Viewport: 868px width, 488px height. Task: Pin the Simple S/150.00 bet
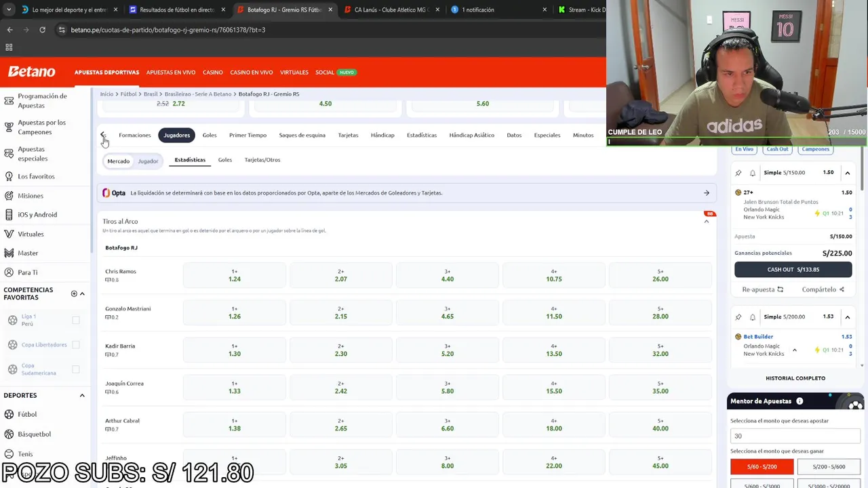coord(738,173)
